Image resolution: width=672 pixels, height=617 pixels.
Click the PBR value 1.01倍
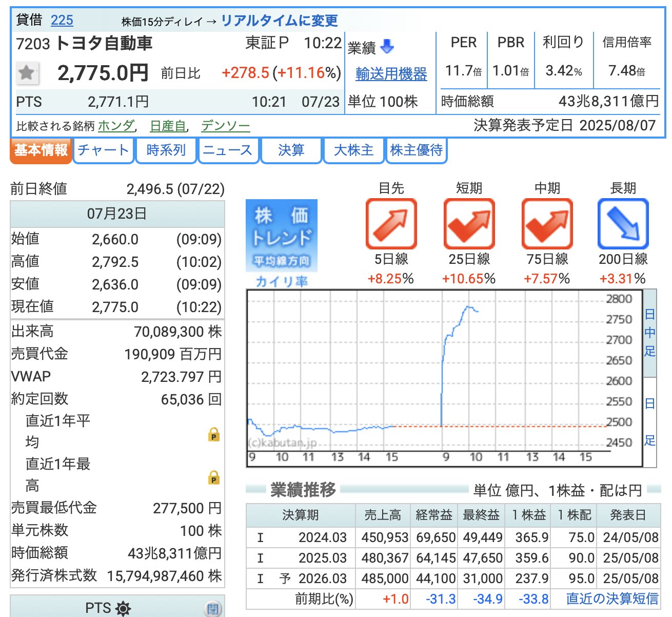coord(511,71)
